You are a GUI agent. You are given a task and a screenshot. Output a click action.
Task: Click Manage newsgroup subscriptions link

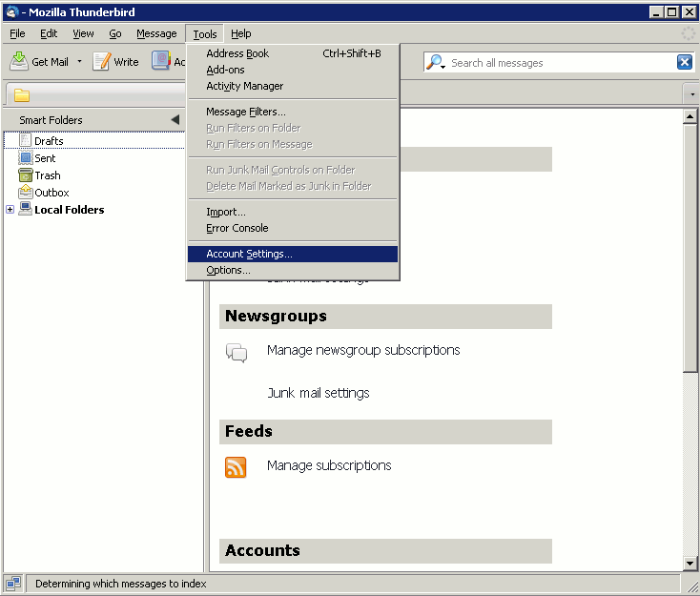pos(363,350)
